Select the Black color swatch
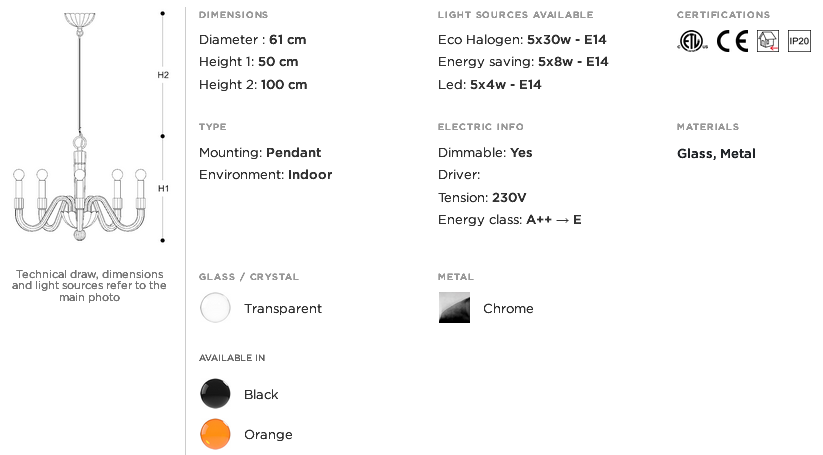The image size is (823, 455). pos(215,394)
